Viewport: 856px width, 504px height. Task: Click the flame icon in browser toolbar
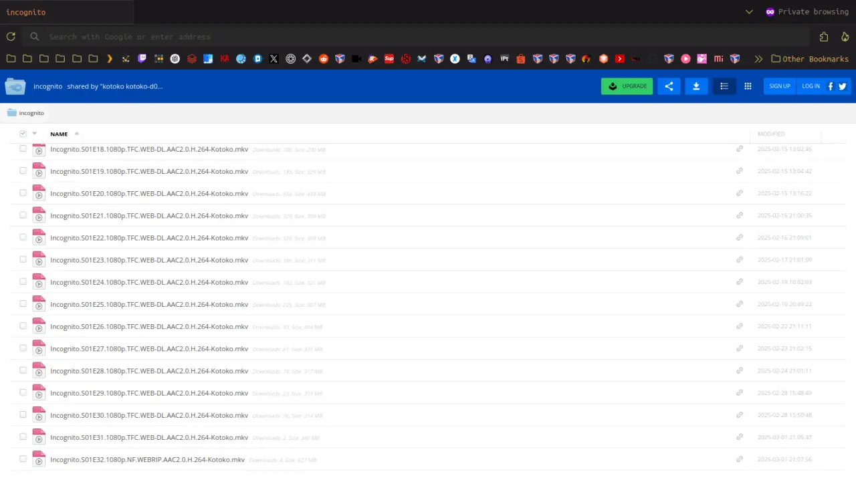(845, 37)
